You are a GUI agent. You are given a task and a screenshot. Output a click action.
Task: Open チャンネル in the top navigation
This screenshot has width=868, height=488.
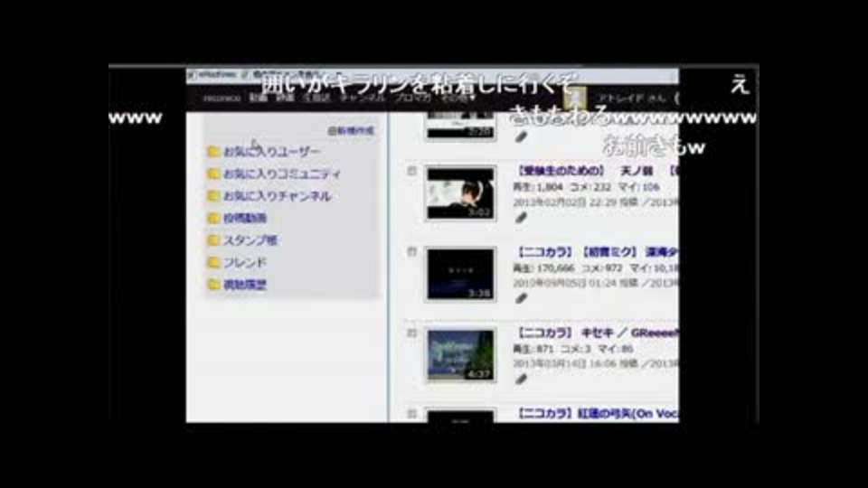(363, 98)
